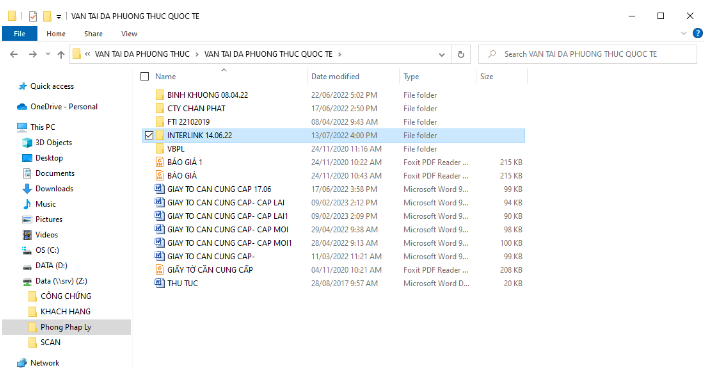
Task: Open the recent locations dropdown arrow
Action: click(48, 55)
